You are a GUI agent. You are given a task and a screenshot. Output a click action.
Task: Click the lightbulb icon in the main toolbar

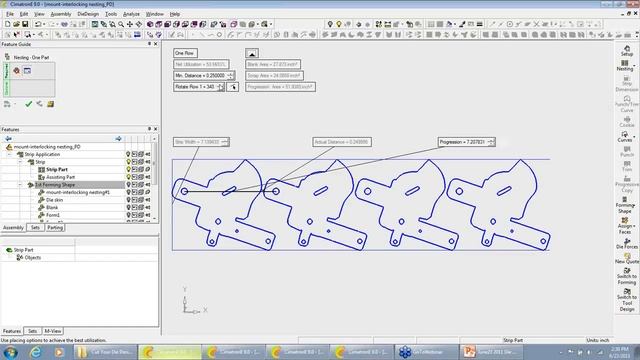coord(338,24)
